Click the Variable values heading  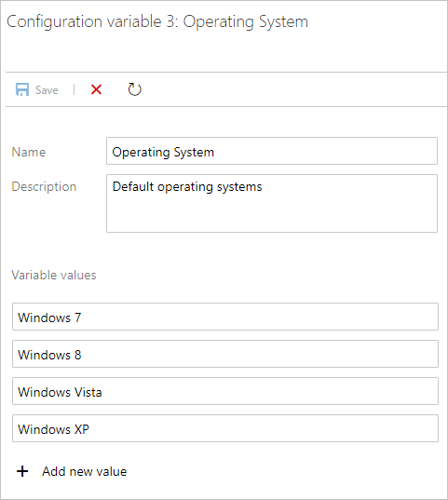(54, 276)
